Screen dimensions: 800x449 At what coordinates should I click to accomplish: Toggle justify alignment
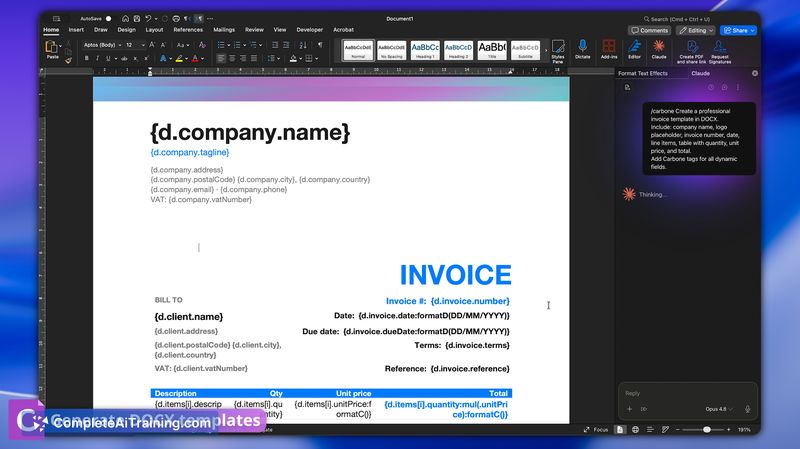coord(254,59)
